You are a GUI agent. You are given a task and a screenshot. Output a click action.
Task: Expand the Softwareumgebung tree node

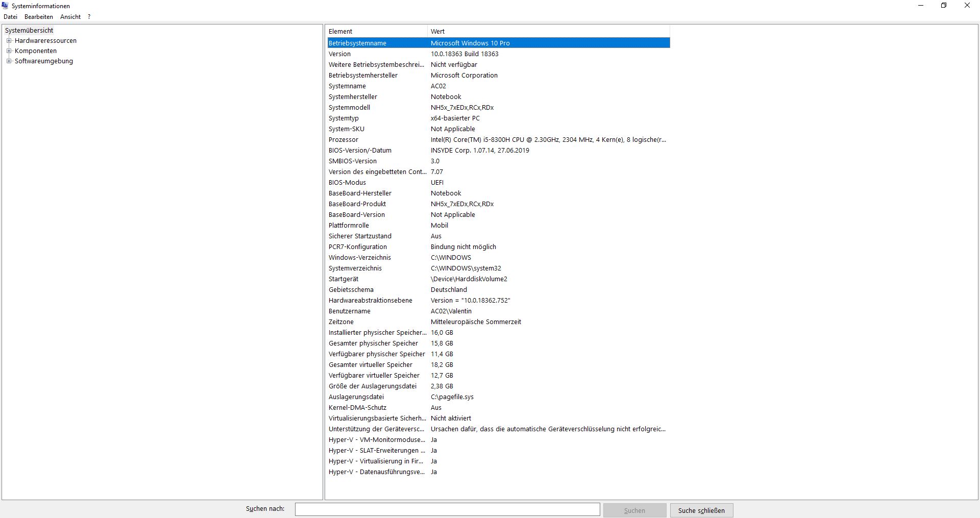point(9,61)
